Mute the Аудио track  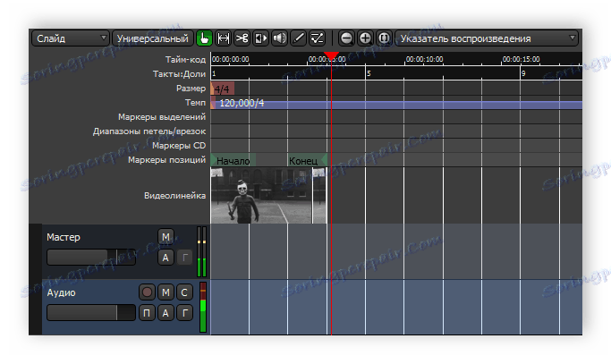165,292
